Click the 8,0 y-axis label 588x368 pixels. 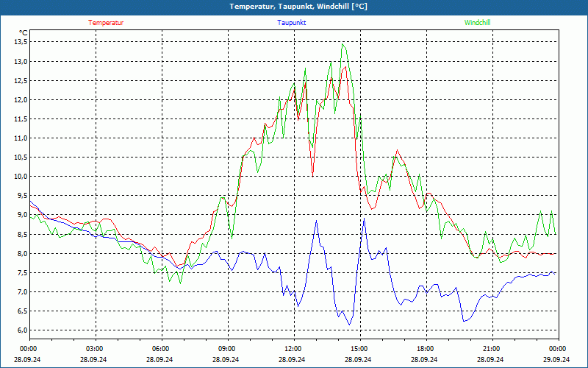[x=22, y=254]
